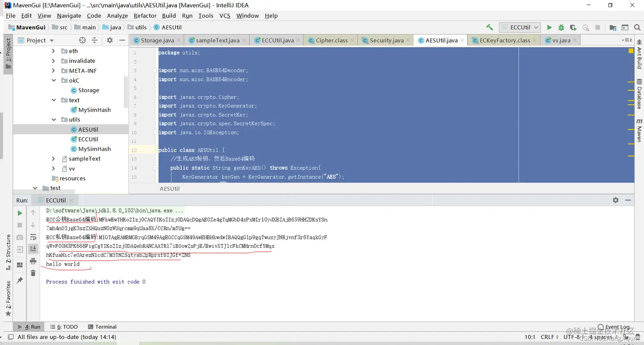Open the Event Log

[614, 327]
